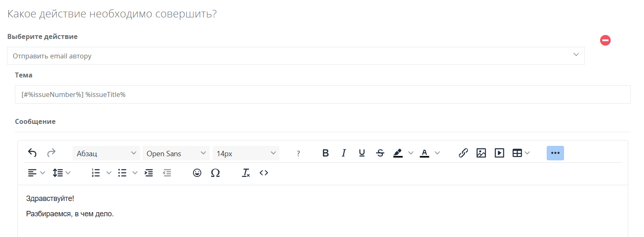Clear formatting with the Tx icon
This screenshot has height=237, width=644.
(x=246, y=173)
